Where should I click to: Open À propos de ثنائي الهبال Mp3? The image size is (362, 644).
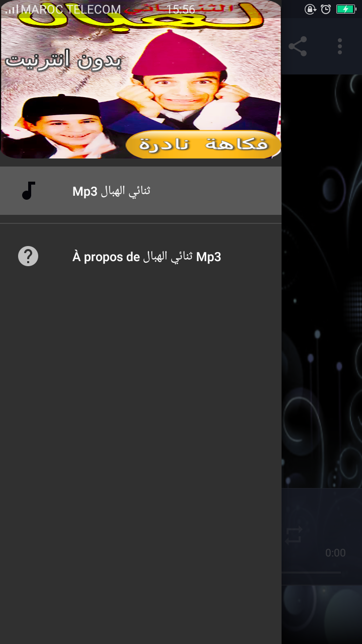pos(141,257)
